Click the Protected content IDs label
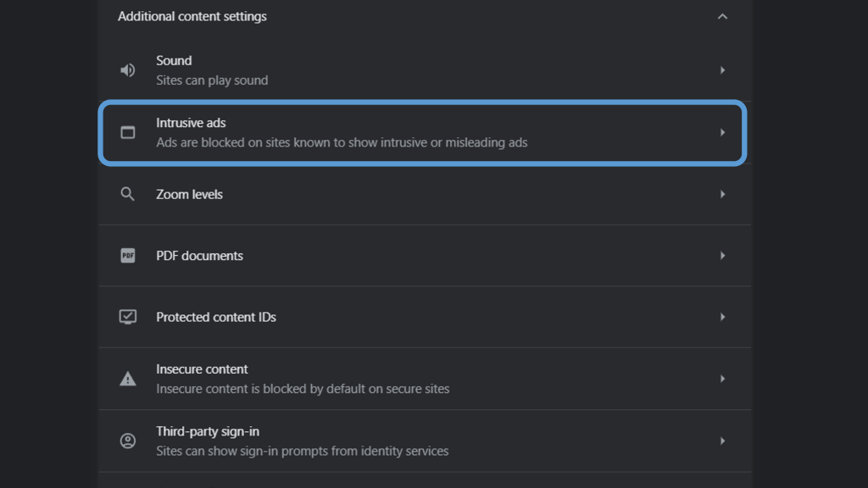This screenshot has height=488, width=868. [x=216, y=317]
